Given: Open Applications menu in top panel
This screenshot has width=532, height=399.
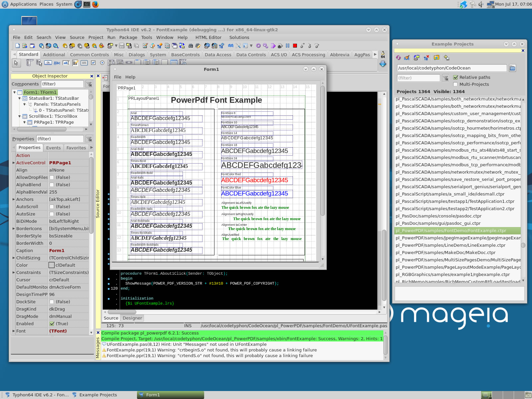Looking at the screenshot, I should pyautogui.click(x=23, y=4).
